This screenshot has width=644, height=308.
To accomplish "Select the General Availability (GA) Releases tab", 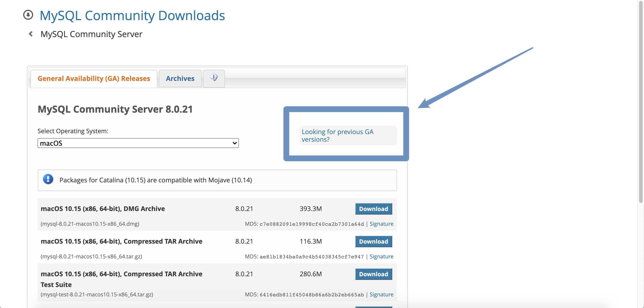I will (94, 78).
